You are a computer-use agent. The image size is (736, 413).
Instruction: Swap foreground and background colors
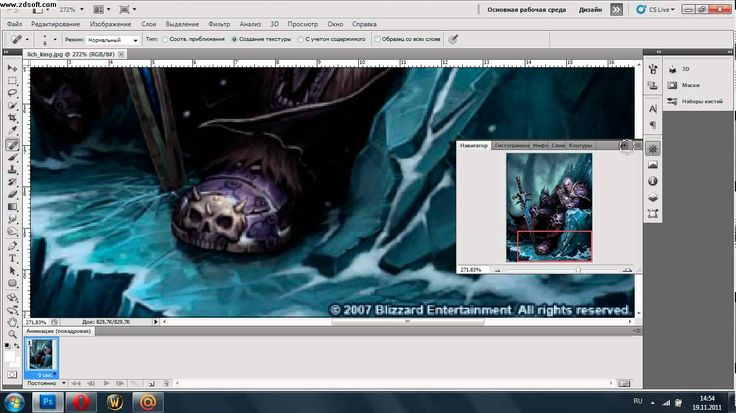coord(16,346)
